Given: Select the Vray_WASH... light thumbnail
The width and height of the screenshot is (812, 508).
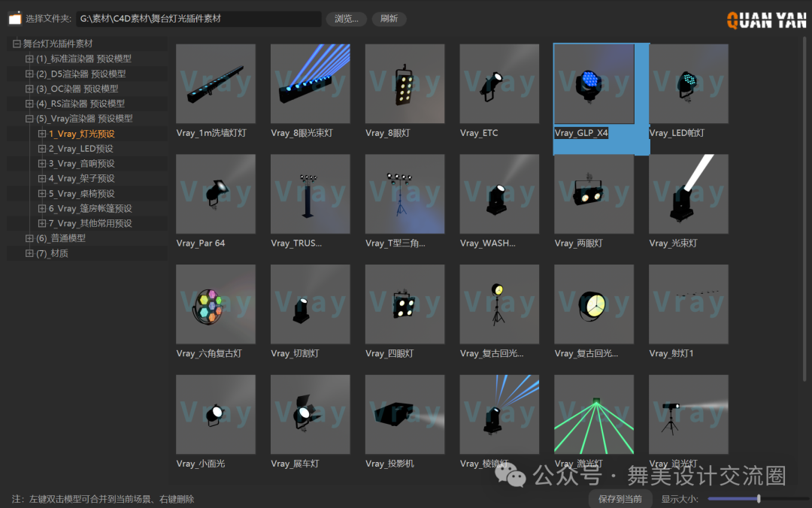Looking at the screenshot, I should tap(499, 194).
